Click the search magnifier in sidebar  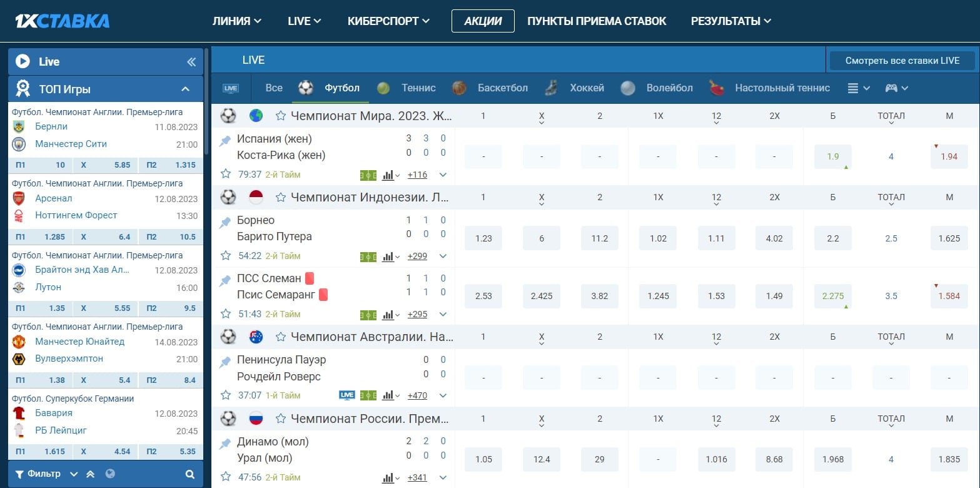tap(190, 474)
